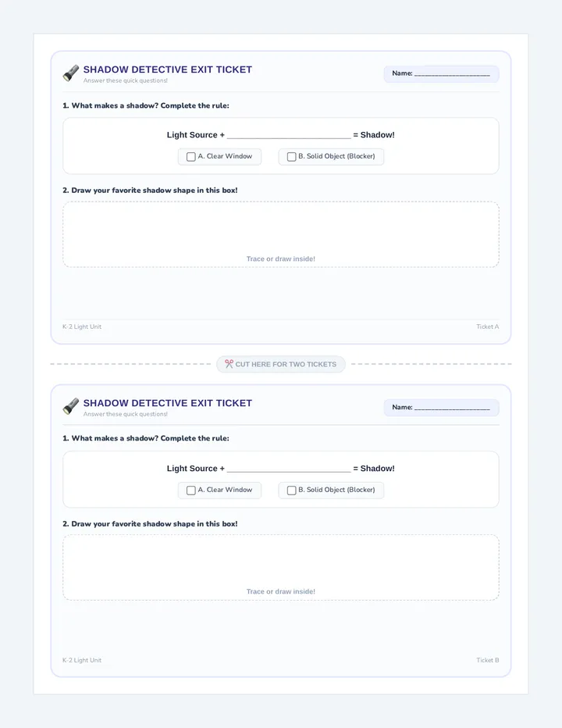562x728 pixels.
Task: Tick 'B. Solid Object (Blocker)' on Ticket B
Action: pyautogui.click(x=291, y=491)
